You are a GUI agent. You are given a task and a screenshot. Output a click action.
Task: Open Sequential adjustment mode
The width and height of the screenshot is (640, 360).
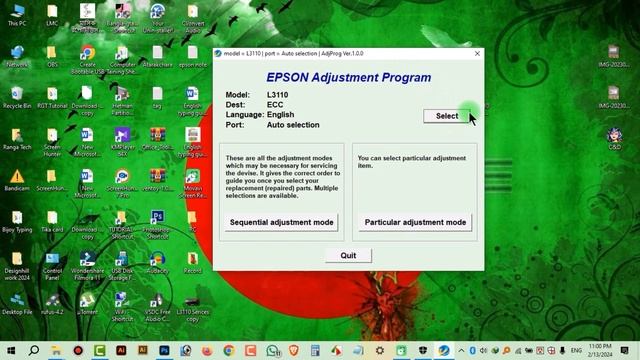[282, 222]
